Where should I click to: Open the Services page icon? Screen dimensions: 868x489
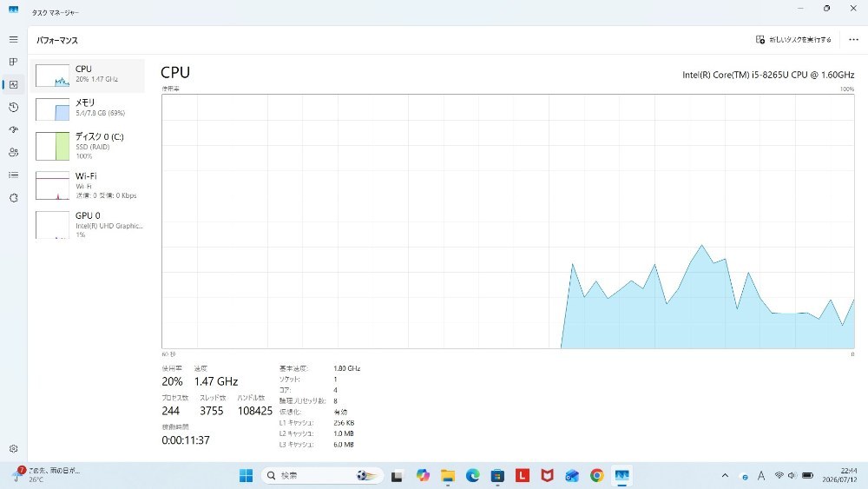13,198
